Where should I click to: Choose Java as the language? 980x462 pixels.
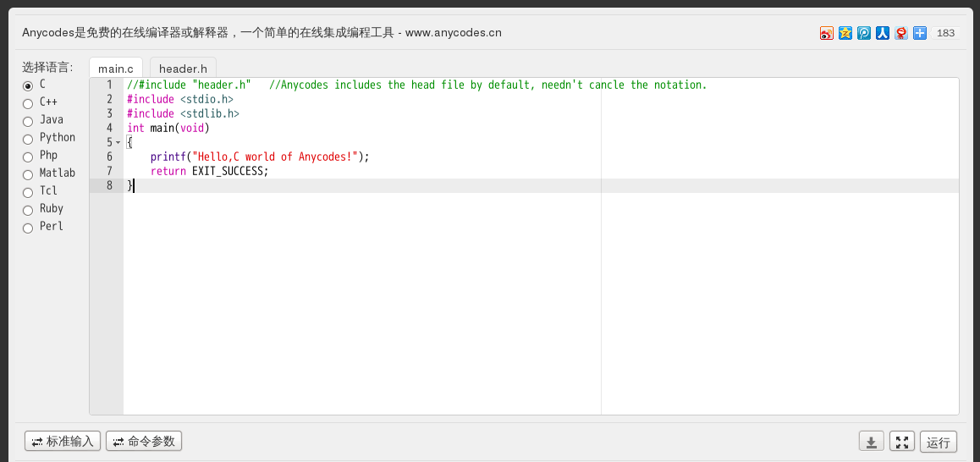[27, 121]
